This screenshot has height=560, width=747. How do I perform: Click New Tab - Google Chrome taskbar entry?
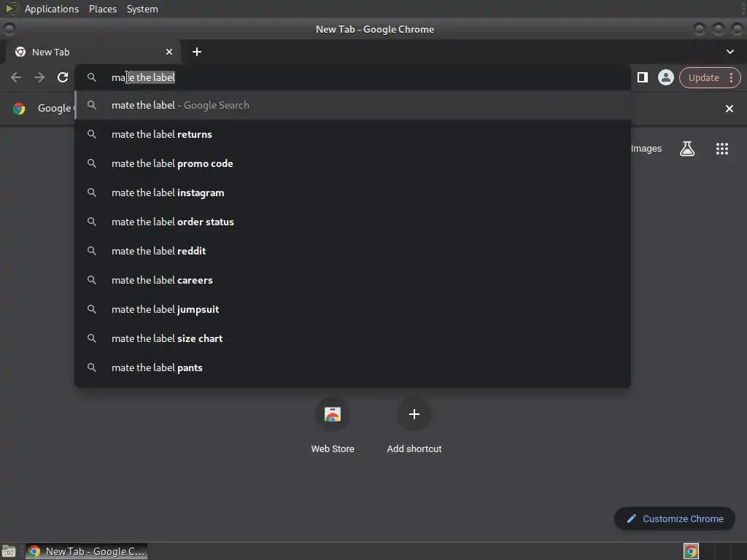click(86, 551)
